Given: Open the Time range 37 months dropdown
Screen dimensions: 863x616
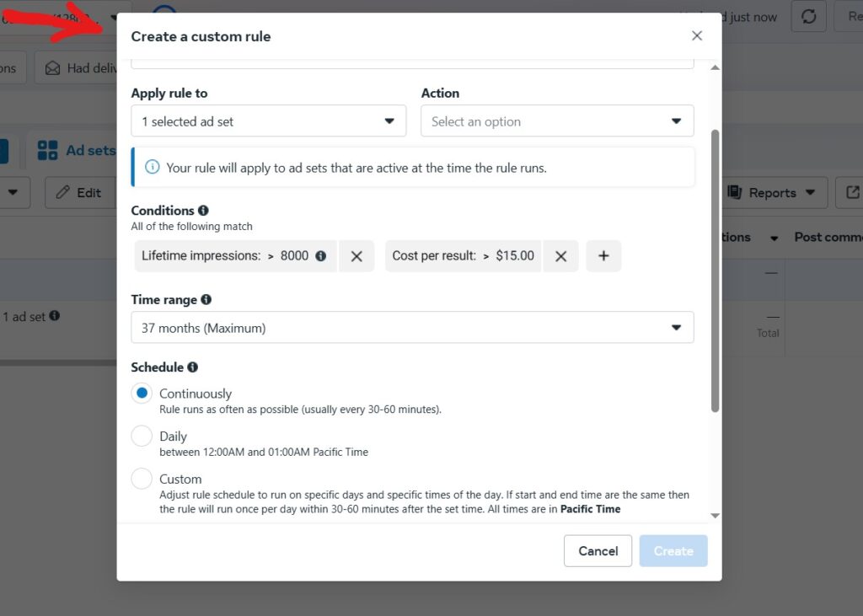Looking at the screenshot, I should (412, 328).
